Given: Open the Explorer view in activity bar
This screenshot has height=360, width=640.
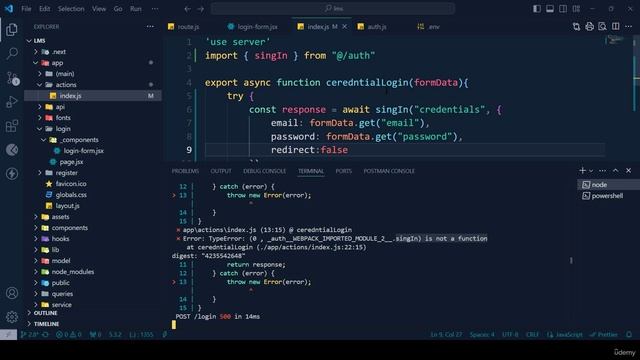Looking at the screenshot, I should point(12,29).
